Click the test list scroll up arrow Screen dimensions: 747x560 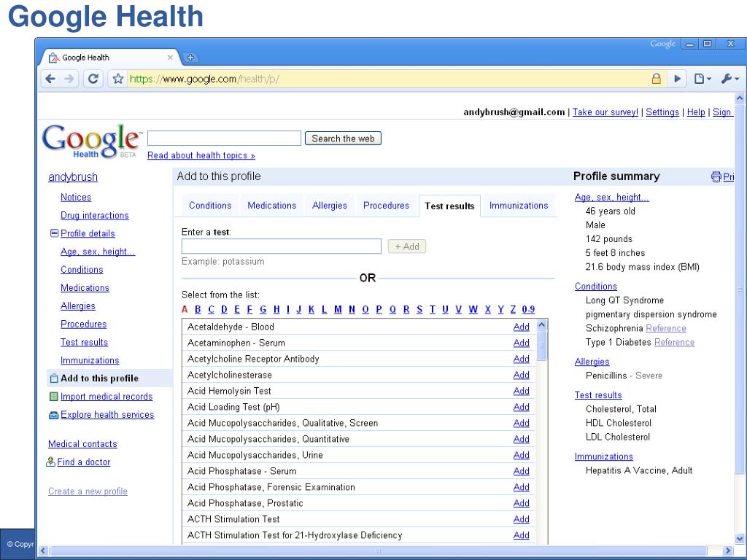coord(542,325)
